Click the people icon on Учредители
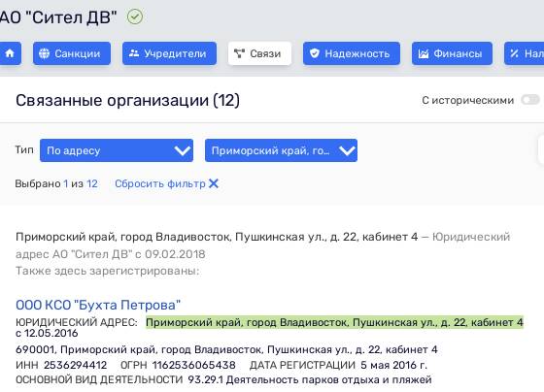 [134, 53]
